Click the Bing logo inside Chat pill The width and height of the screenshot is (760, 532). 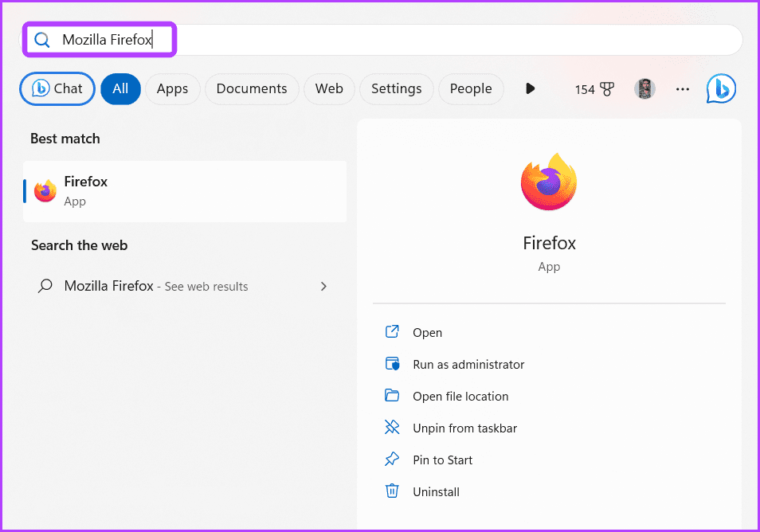pos(41,88)
